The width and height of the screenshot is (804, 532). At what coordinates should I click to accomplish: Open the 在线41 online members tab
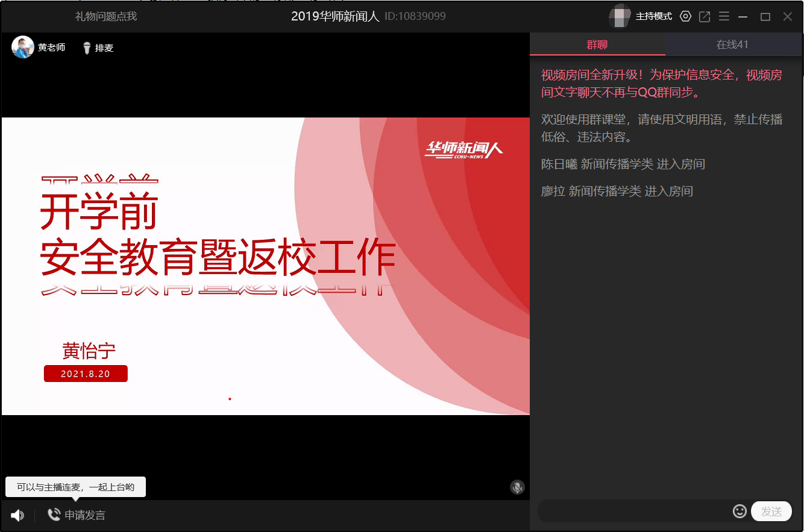click(x=733, y=45)
